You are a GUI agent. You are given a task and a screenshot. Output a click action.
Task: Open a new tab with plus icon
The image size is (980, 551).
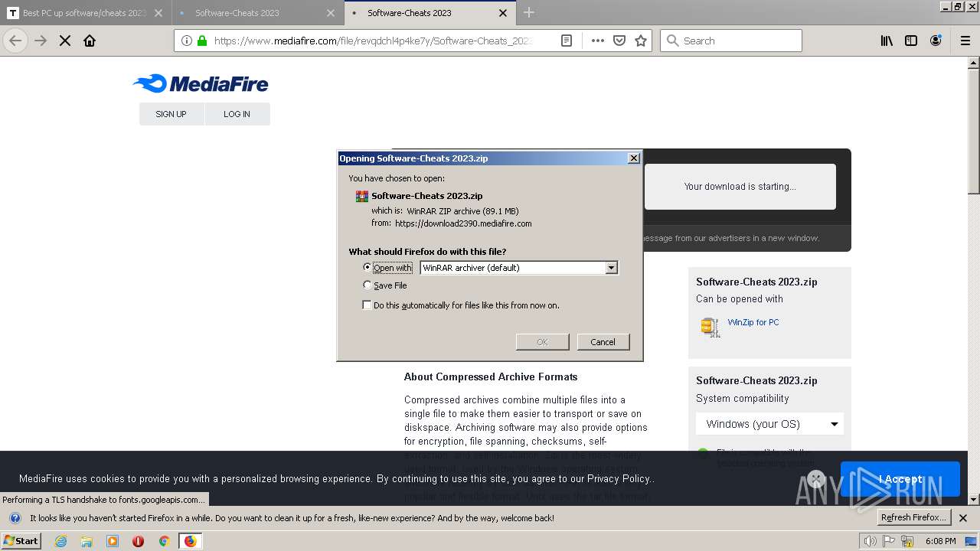[x=529, y=12]
